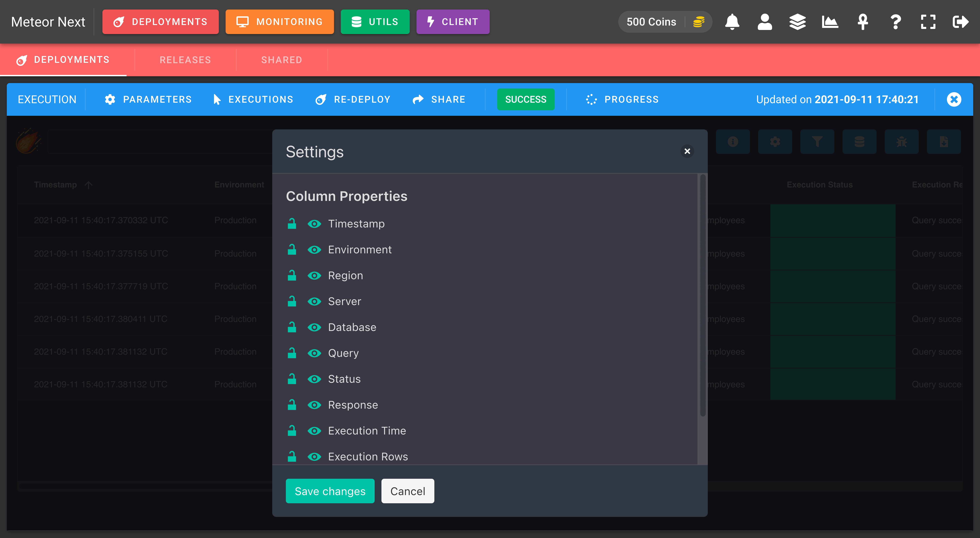Toggle the lock icon for Query
The height and width of the screenshot is (538, 980).
(x=292, y=353)
